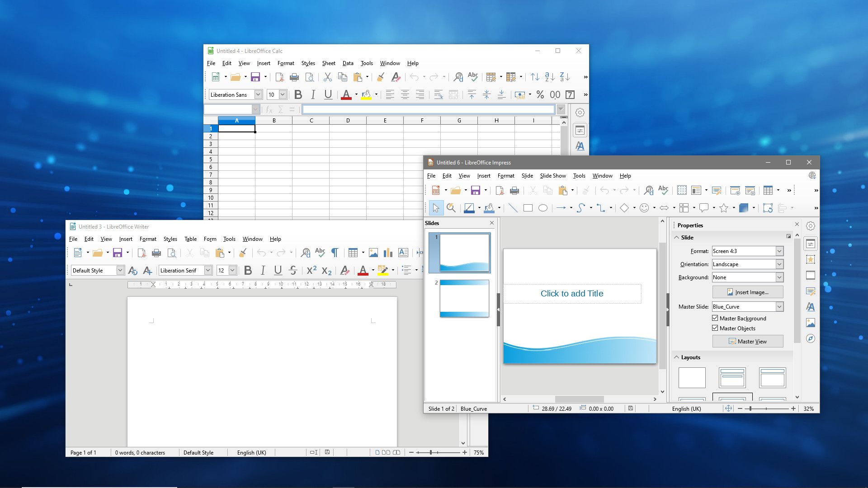Insert a chart in Writer
The height and width of the screenshot is (488, 868).
(x=387, y=253)
